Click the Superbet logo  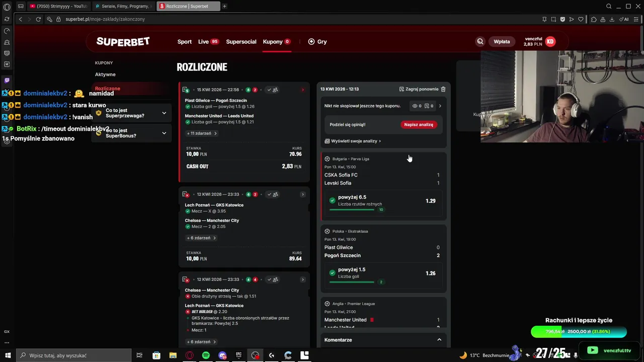tap(123, 42)
